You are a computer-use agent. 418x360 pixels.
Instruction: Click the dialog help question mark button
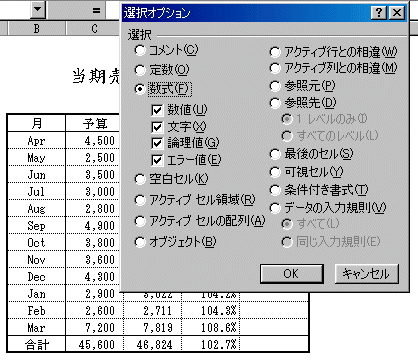point(379,13)
